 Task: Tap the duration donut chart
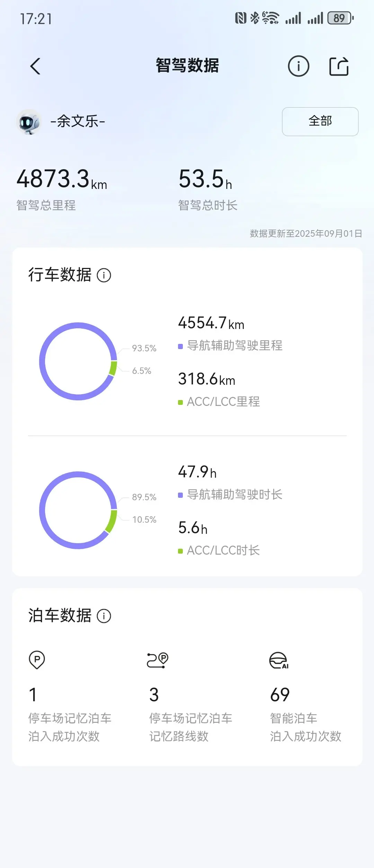point(78,510)
